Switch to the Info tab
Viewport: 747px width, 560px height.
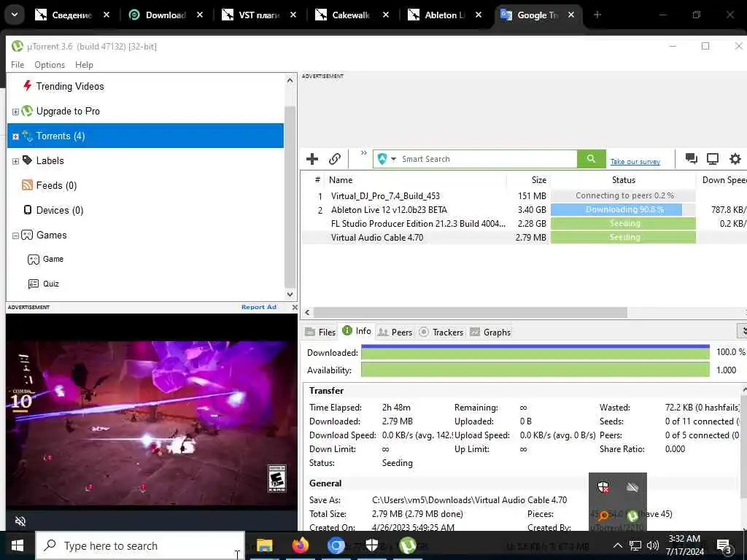357,332
